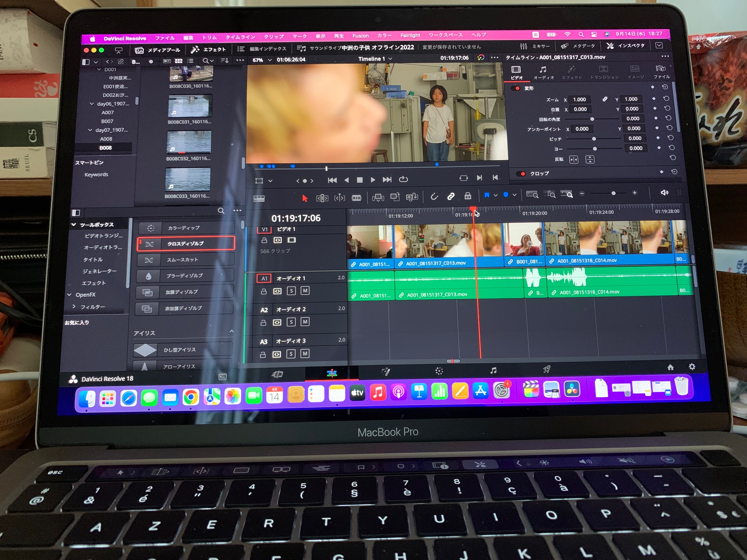Open the timeline view options icon
The height and width of the screenshot is (560, 747).
tap(259, 199)
